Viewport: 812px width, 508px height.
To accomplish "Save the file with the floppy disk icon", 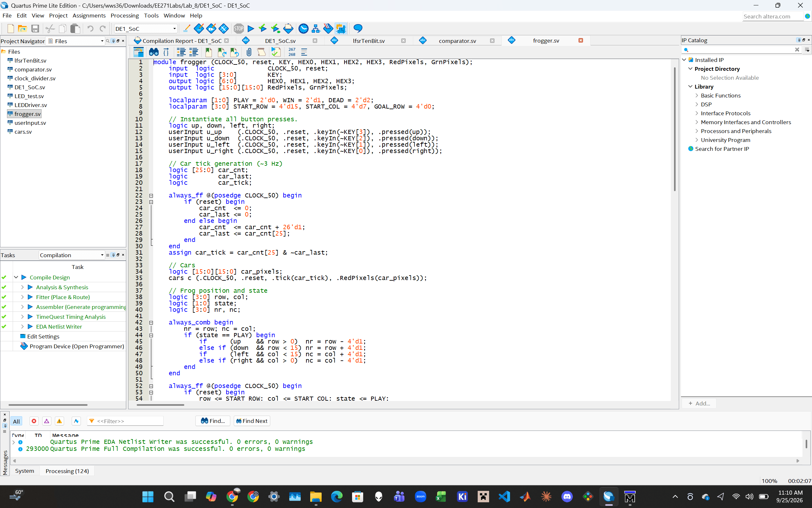I will click(x=35, y=29).
